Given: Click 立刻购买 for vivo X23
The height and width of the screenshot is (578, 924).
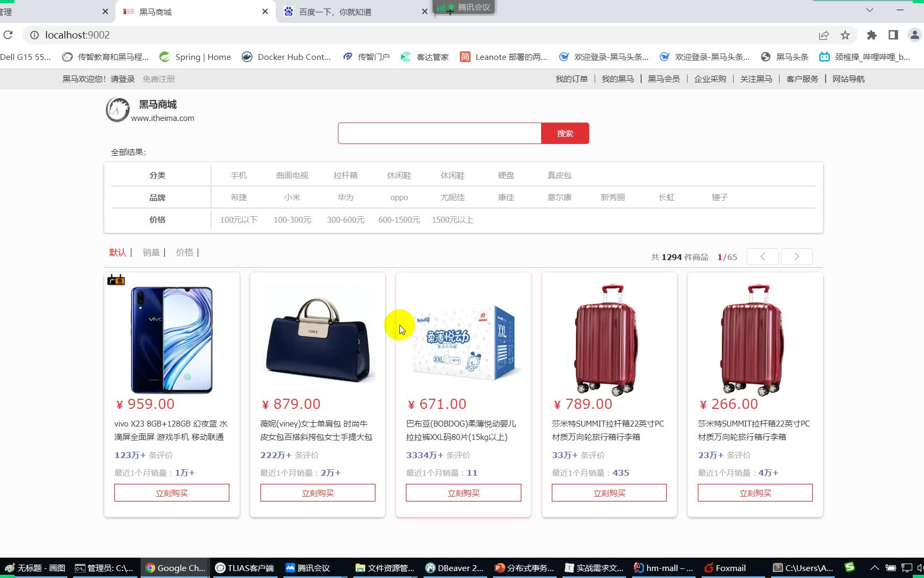Looking at the screenshot, I should (x=172, y=493).
